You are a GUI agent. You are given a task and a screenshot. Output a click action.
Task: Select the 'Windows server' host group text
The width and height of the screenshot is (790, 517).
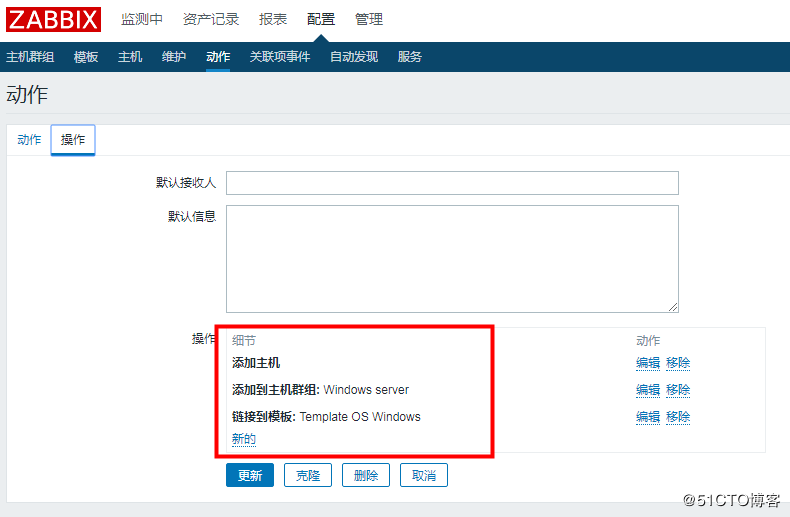366,390
